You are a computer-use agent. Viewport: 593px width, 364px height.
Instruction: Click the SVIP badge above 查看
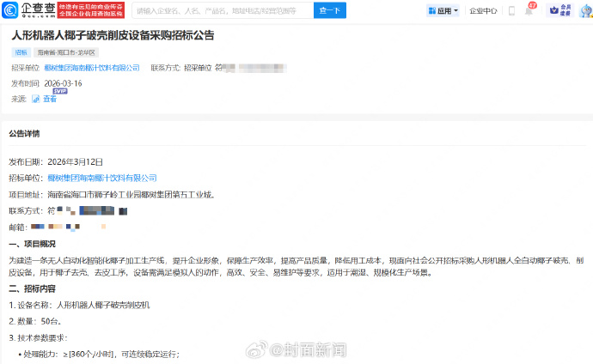click(59, 90)
